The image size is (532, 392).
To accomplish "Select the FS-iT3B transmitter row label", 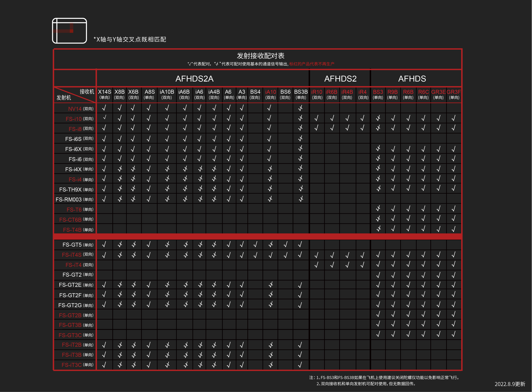I will (x=78, y=355).
